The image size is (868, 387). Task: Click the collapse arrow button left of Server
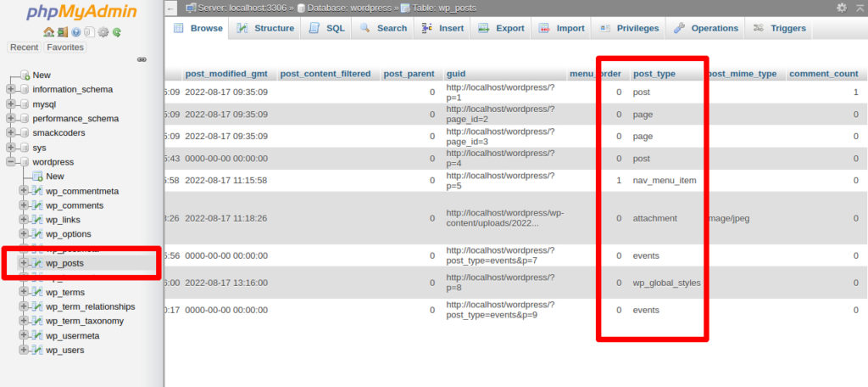pyautogui.click(x=171, y=8)
